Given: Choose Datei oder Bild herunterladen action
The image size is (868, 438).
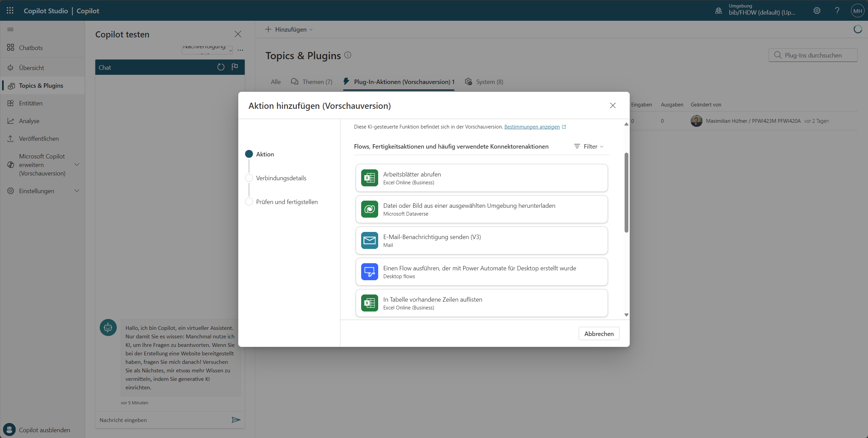Looking at the screenshot, I should click(482, 209).
